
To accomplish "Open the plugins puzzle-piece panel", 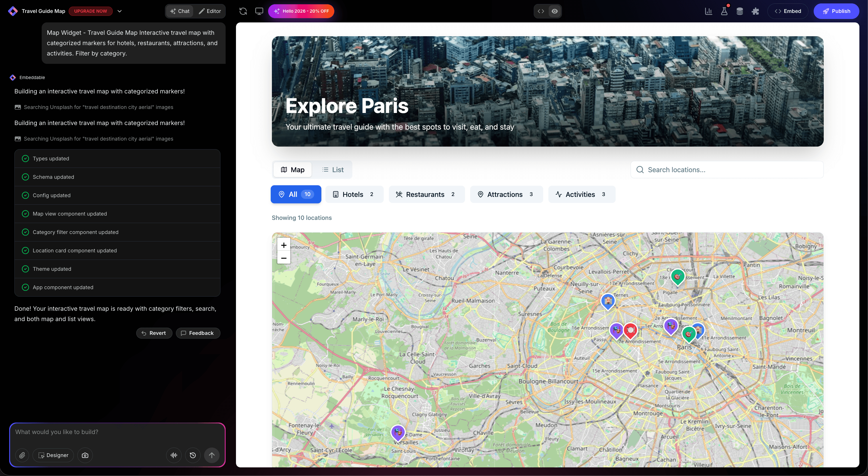I will [x=755, y=11].
